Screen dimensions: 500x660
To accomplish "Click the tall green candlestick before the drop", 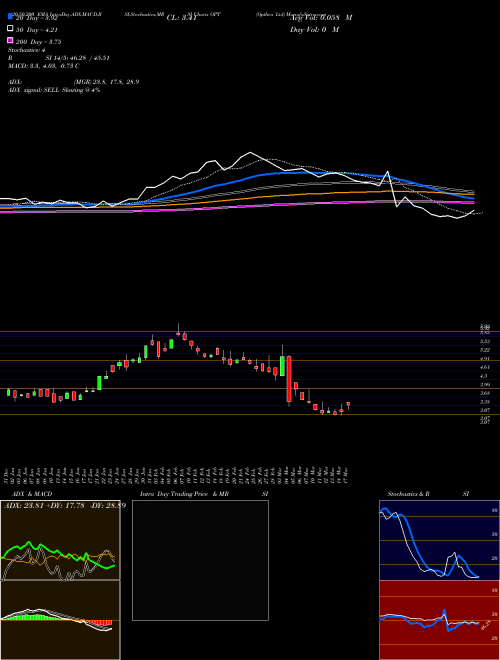I will tap(282, 366).
